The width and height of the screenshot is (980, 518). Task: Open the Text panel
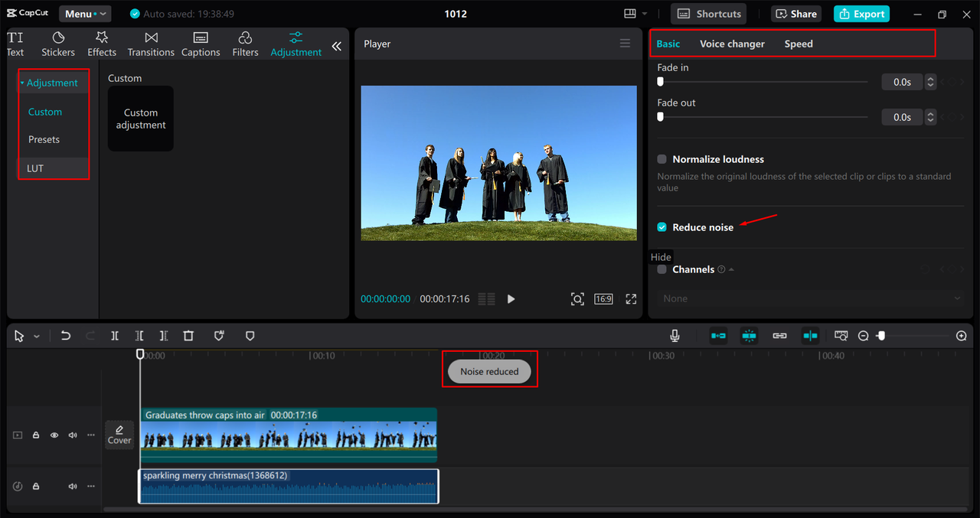pyautogui.click(x=15, y=44)
